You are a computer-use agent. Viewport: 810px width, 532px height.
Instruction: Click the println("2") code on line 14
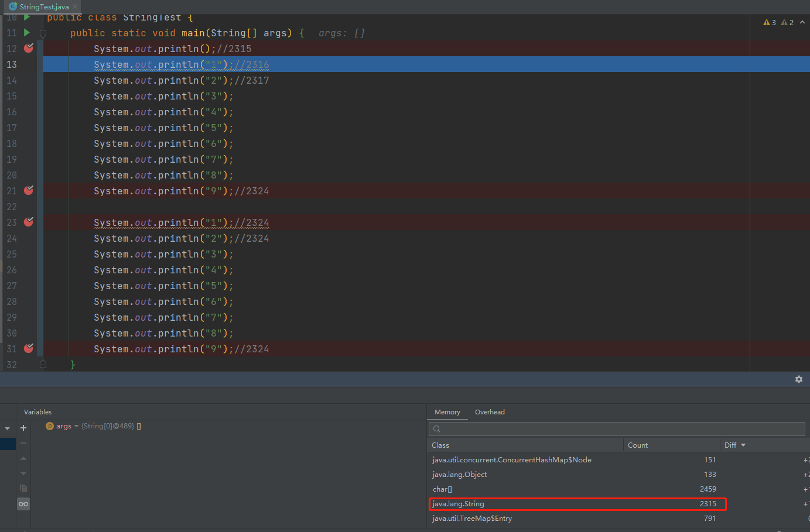click(164, 80)
